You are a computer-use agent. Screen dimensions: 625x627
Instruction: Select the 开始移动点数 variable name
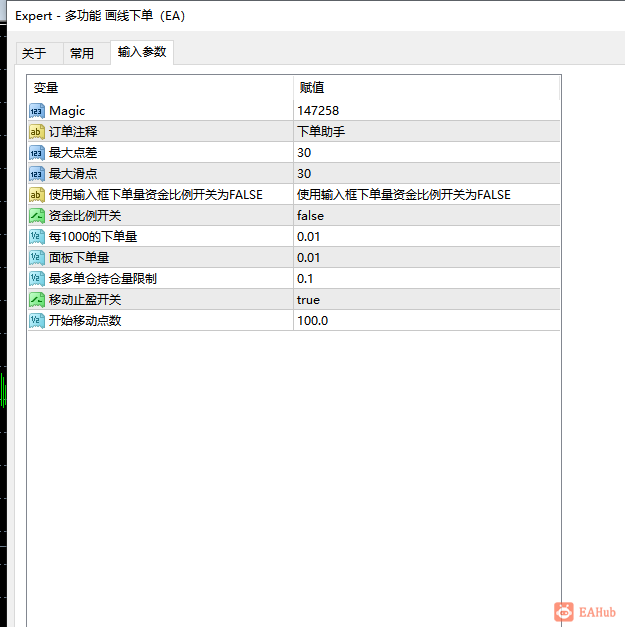click(85, 321)
